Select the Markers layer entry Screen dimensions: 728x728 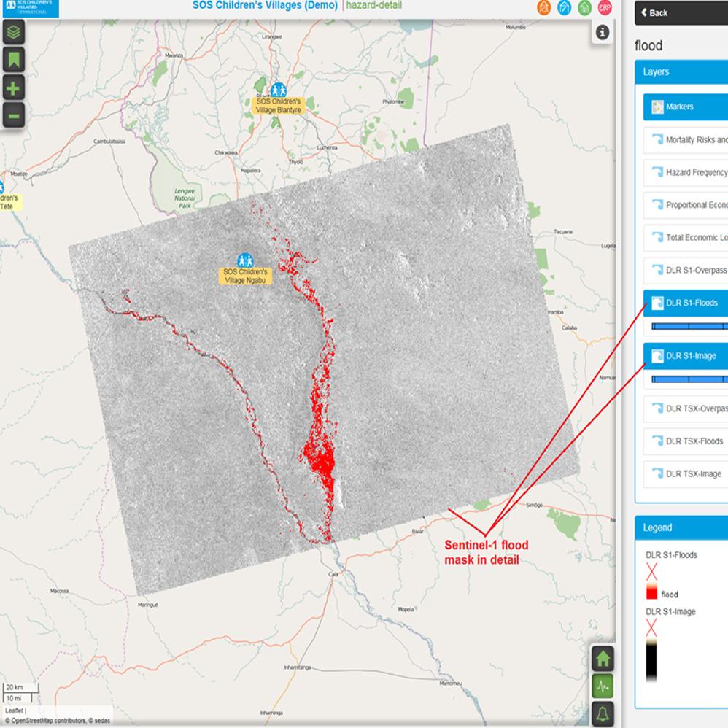686,107
